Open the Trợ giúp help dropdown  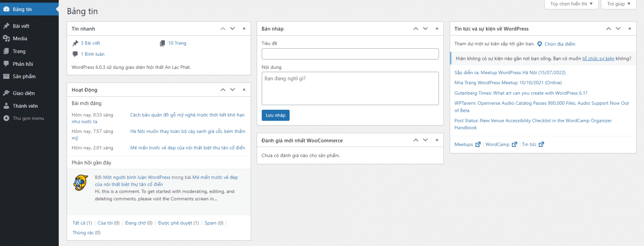[x=619, y=4]
